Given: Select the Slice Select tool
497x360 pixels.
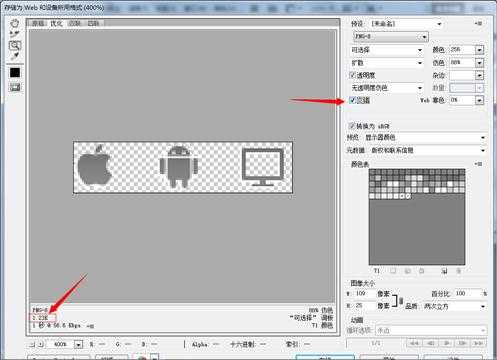Looking at the screenshot, I should [14, 34].
